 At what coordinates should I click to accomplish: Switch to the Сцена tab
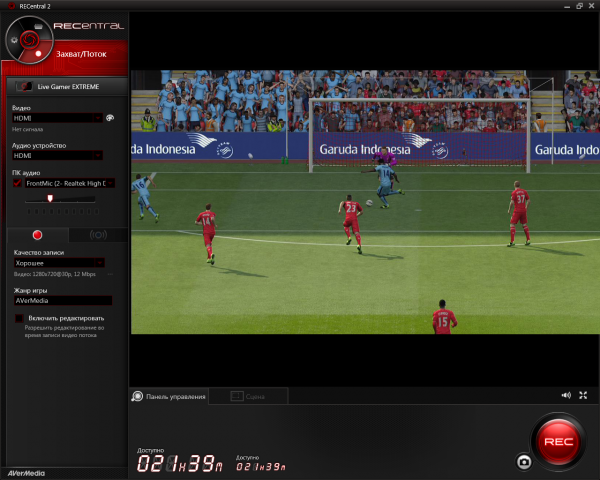[x=248, y=397]
